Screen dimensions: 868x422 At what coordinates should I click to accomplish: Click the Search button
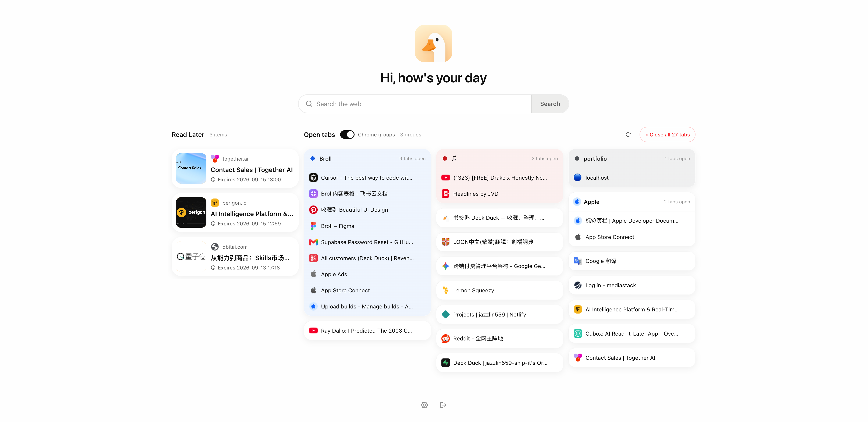coord(550,104)
